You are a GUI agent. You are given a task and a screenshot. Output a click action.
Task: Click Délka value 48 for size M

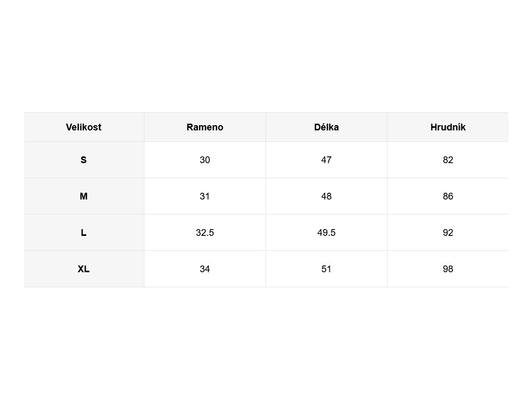326,196
